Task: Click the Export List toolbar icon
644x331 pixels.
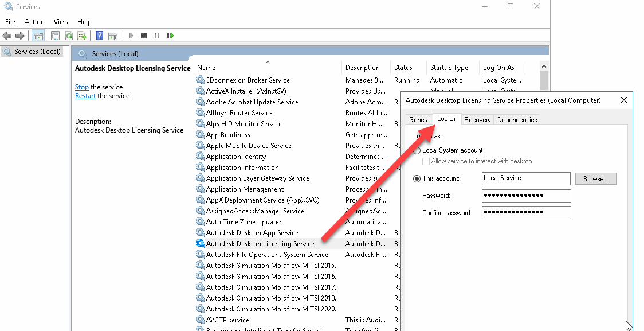Action: click(x=82, y=36)
